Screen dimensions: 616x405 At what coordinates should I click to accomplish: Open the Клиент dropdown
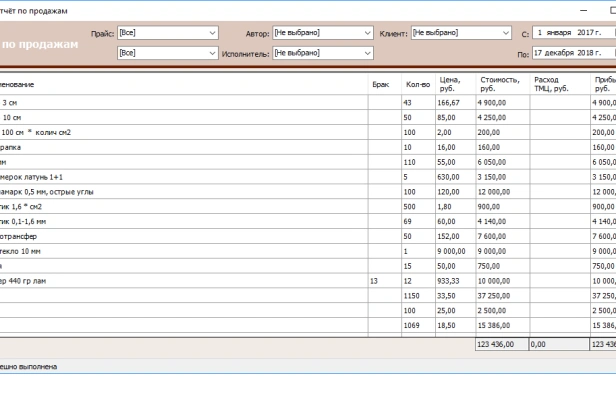pyautogui.click(x=504, y=33)
